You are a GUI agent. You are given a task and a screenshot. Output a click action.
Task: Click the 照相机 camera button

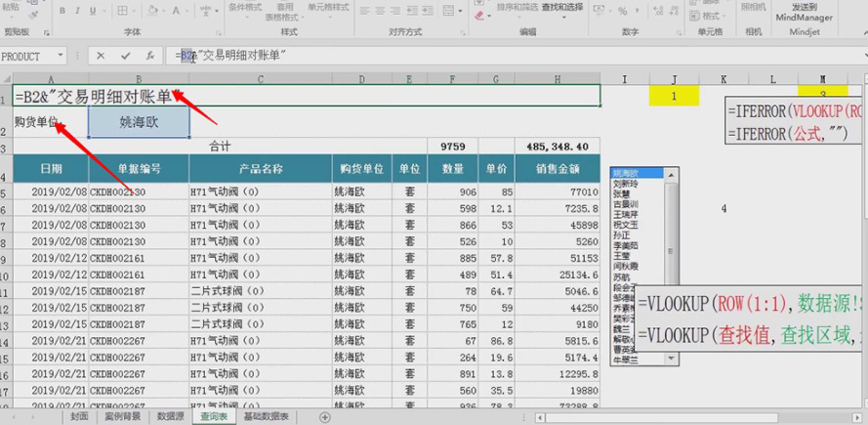(754, 7)
